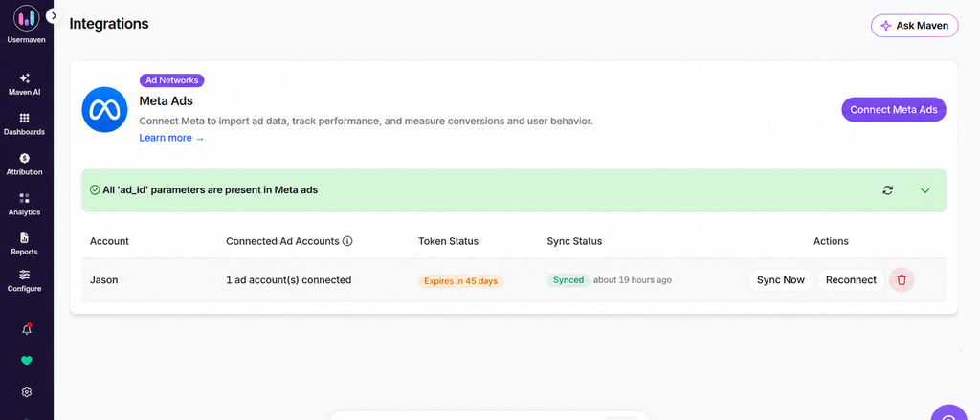Click the green checkmark status icon
Image resolution: width=980 pixels, height=420 pixels.
click(x=95, y=190)
